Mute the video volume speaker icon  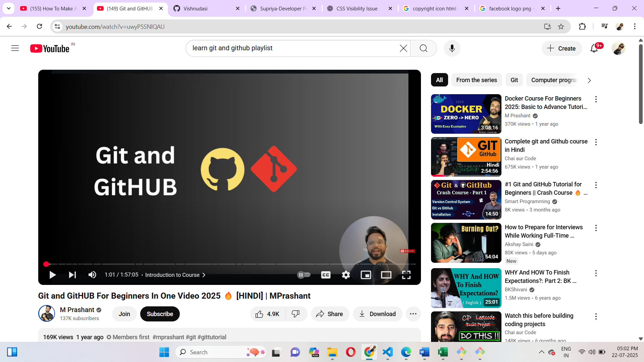[x=92, y=275]
